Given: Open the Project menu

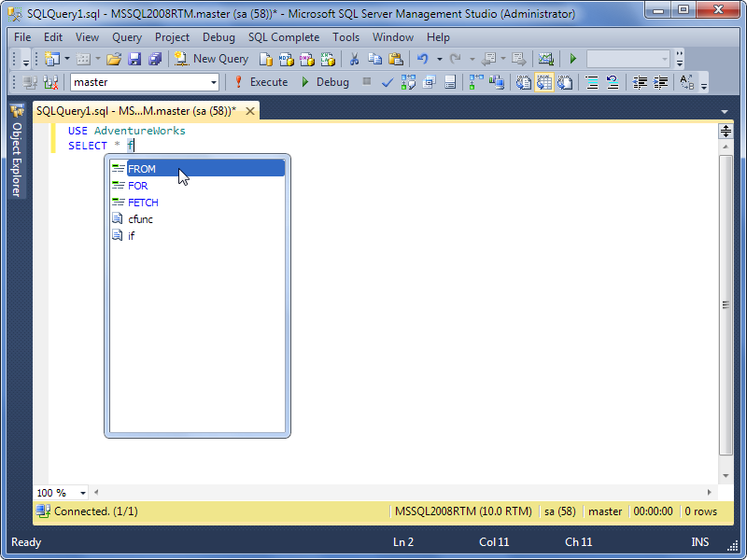Looking at the screenshot, I should point(172,37).
